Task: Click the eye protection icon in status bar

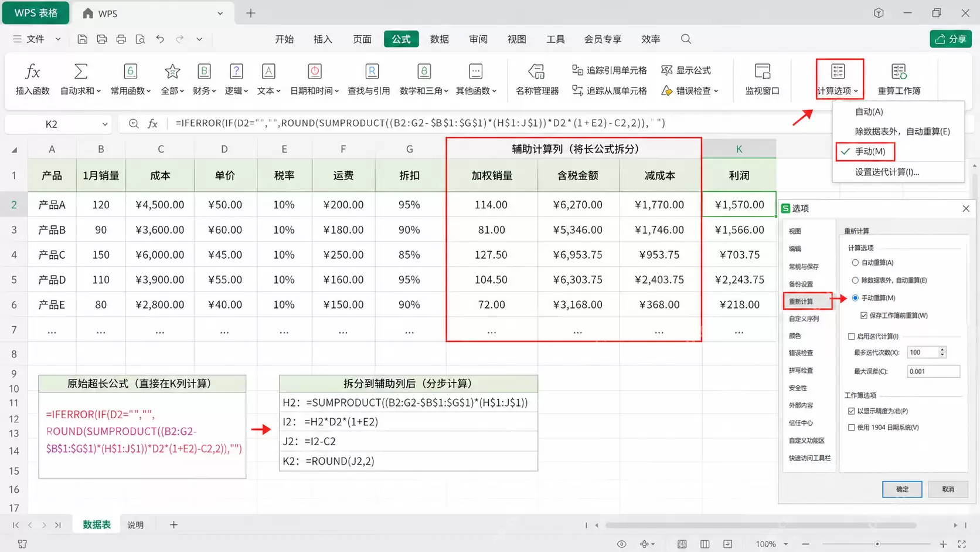Action: (x=621, y=544)
